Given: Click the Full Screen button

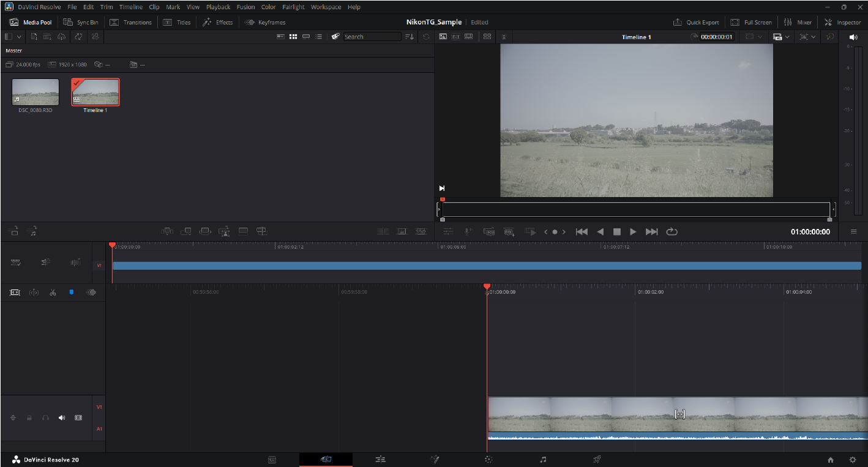Looking at the screenshot, I should pyautogui.click(x=751, y=22).
